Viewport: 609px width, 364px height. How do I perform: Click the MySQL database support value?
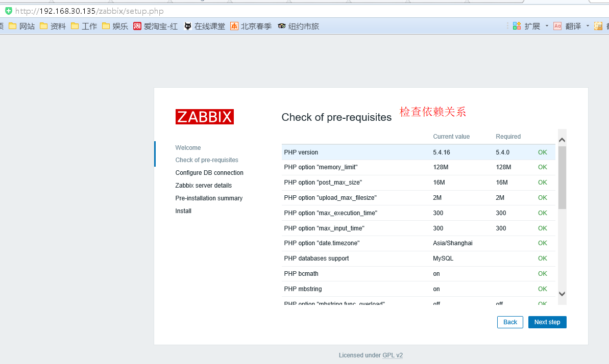click(443, 258)
